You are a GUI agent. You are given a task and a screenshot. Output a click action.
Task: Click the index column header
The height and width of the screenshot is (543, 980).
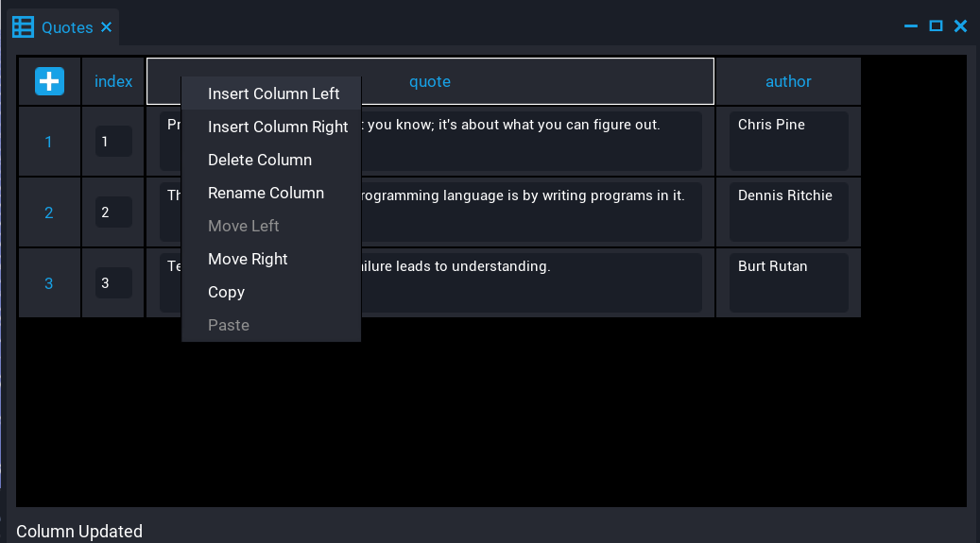pos(113,81)
